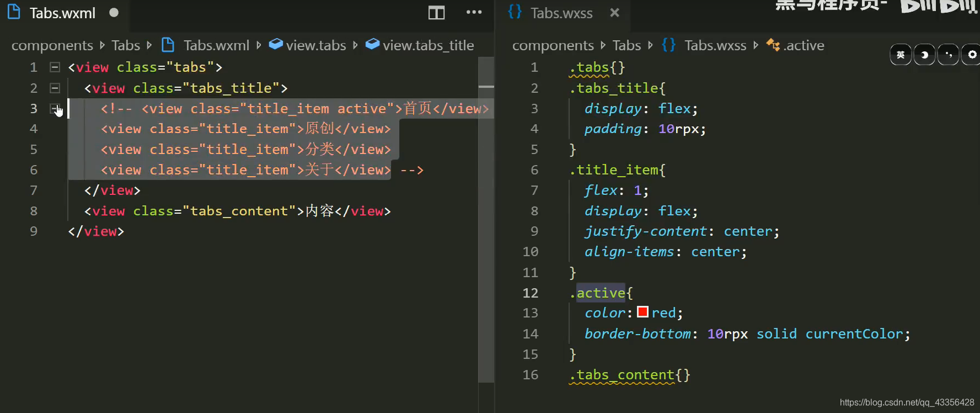Screen dimensions: 980x413
Task: Click the curly braces icon on Tabs.wxss tab
Action: (515, 12)
